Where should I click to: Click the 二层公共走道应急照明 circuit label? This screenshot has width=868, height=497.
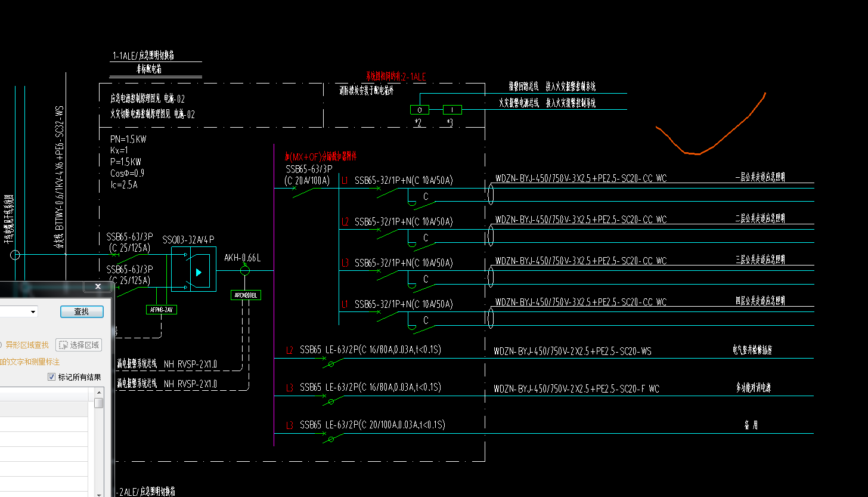click(x=760, y=218)
